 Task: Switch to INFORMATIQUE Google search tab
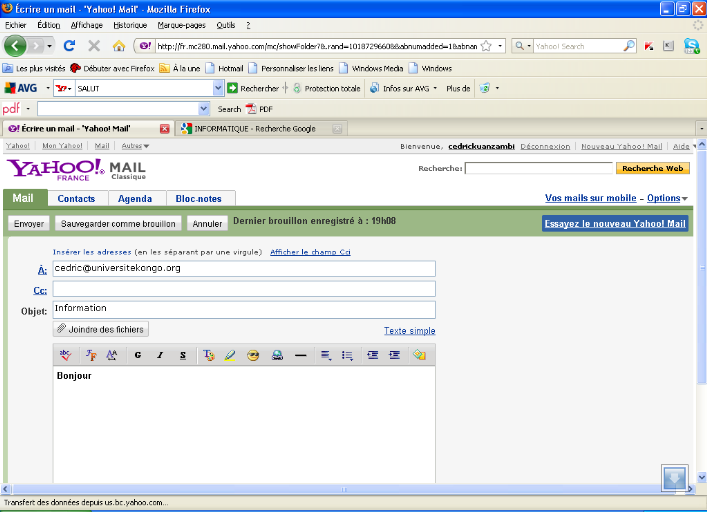point(255,129)
